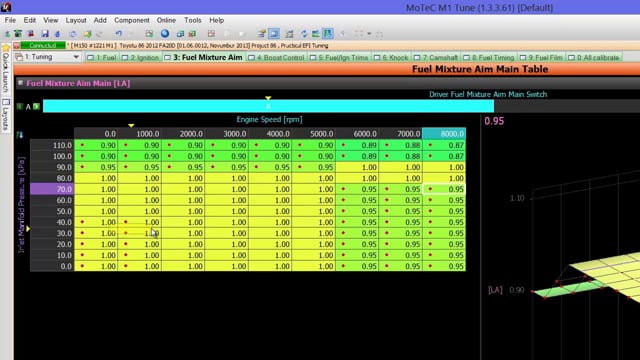Image resolution: width=640 pixels, height=360 pixels.
Task: Click the red grid icon in toolbar middle
Action: (x=211, y=34)
